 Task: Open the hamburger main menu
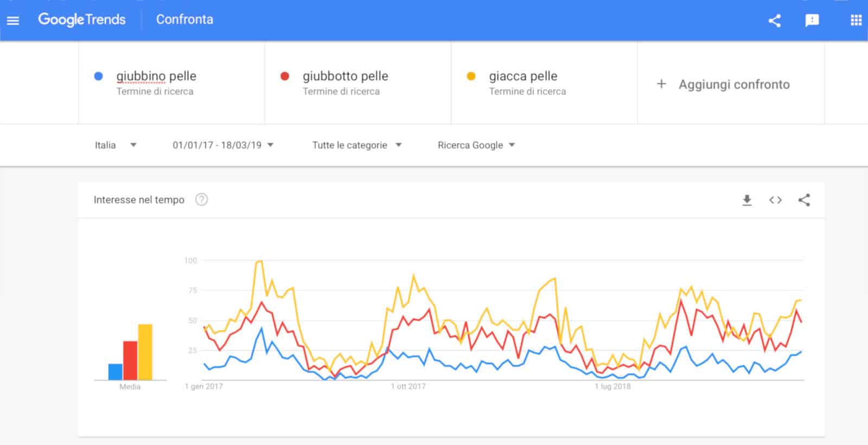pos(13,21)
